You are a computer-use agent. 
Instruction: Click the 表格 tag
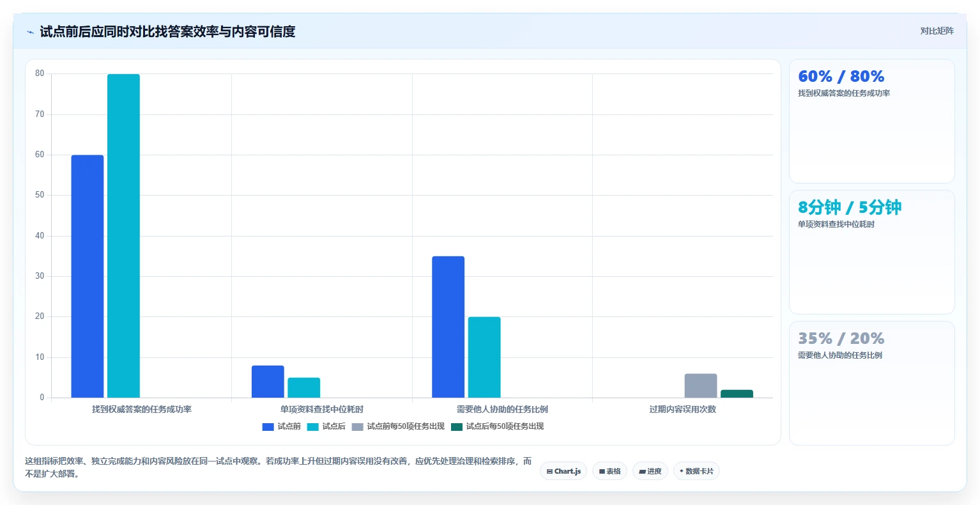[609, 471]
